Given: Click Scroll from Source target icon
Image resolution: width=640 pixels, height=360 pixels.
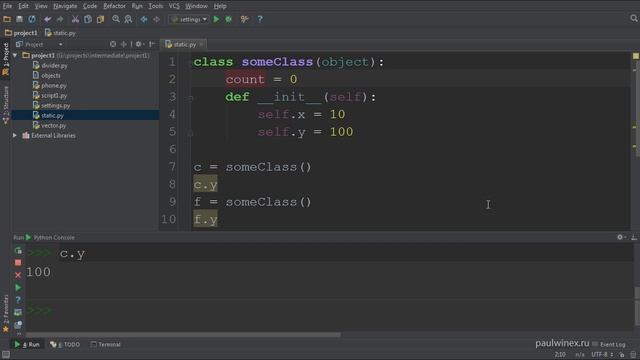Looking at the screenshot, I should coord(113,44).
